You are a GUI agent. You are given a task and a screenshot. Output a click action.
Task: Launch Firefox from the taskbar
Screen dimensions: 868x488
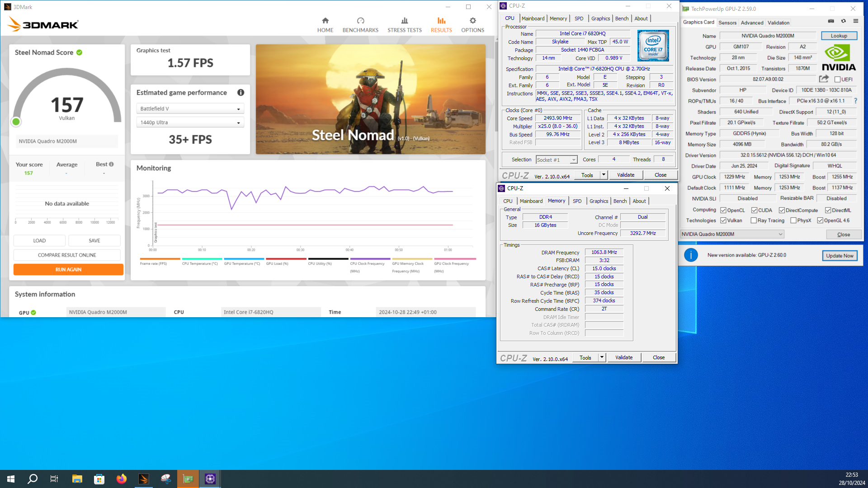click(122, 479)
